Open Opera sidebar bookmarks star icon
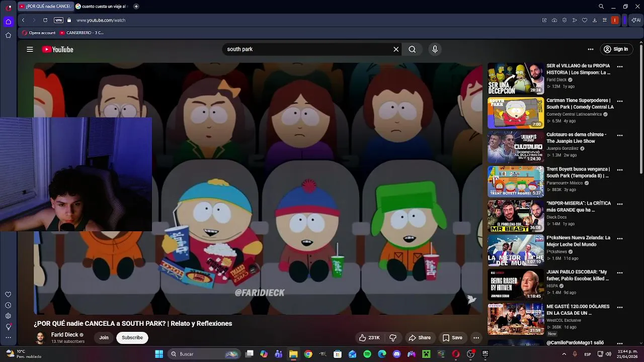644x362 pixels. (8, 35)
